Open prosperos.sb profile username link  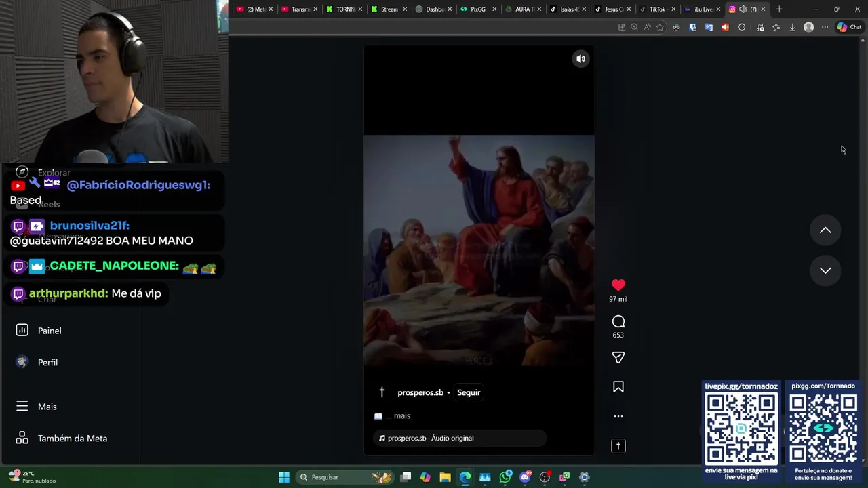click(x=420, y=392)
